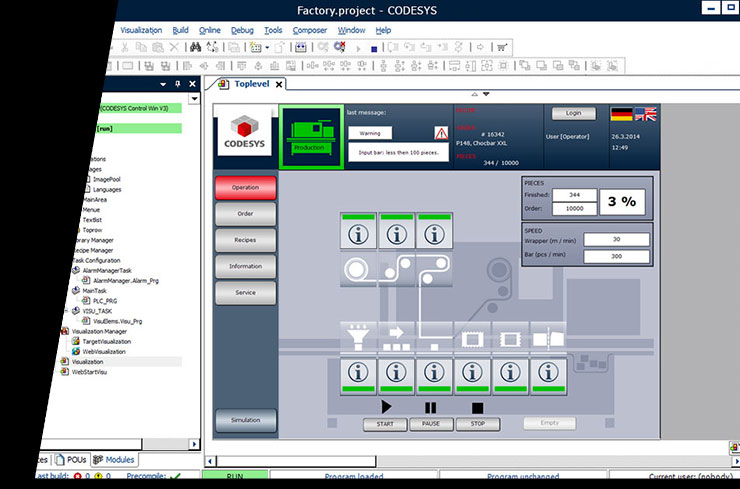Click the Simulation button

click(245, 420)
